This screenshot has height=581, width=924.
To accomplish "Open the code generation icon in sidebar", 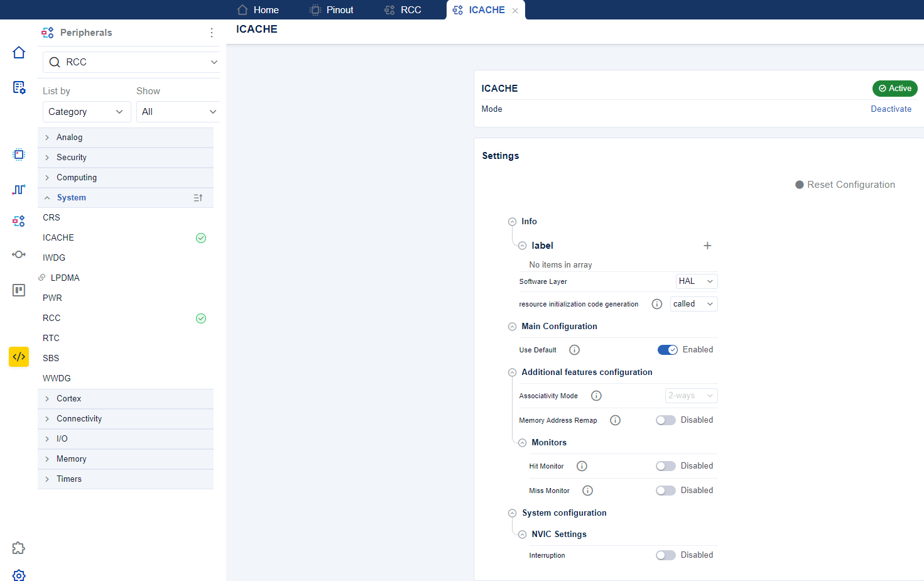I will tap(19, 357).
